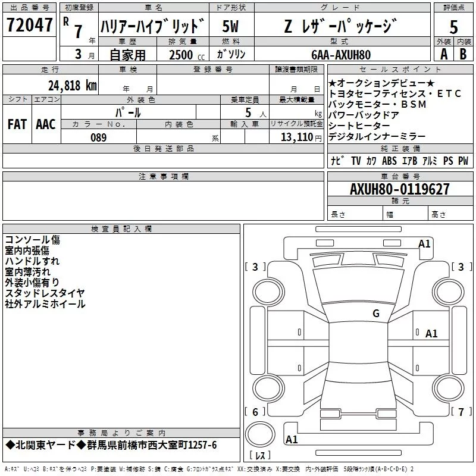
Task: Click the A1 mark on front bumper
Action: [424, 244]
